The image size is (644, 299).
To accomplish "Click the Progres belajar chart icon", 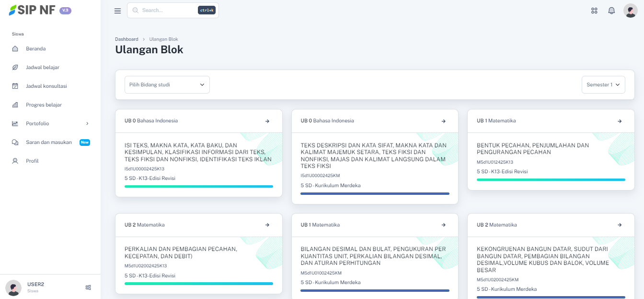I will (15, 105).
